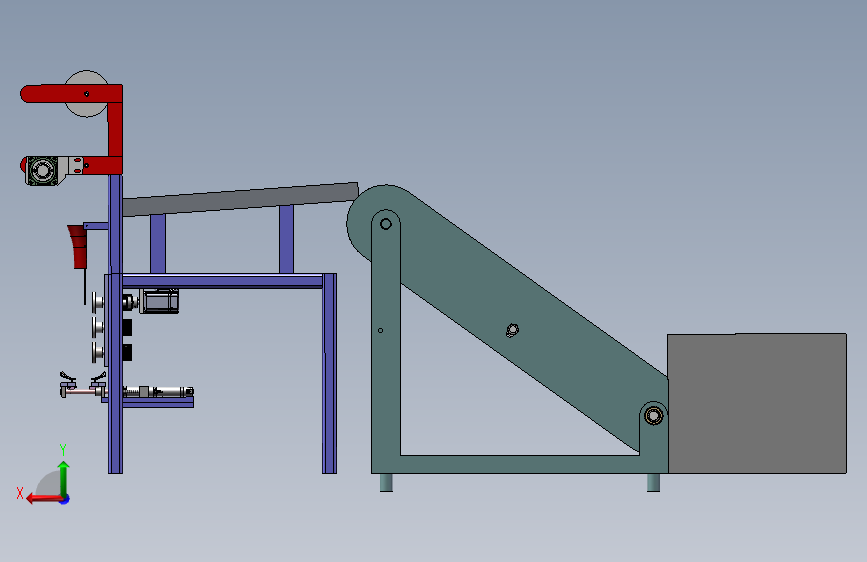Select the bolt at middle of conveyor belt
Screen dimensions: 867x562
513,330
